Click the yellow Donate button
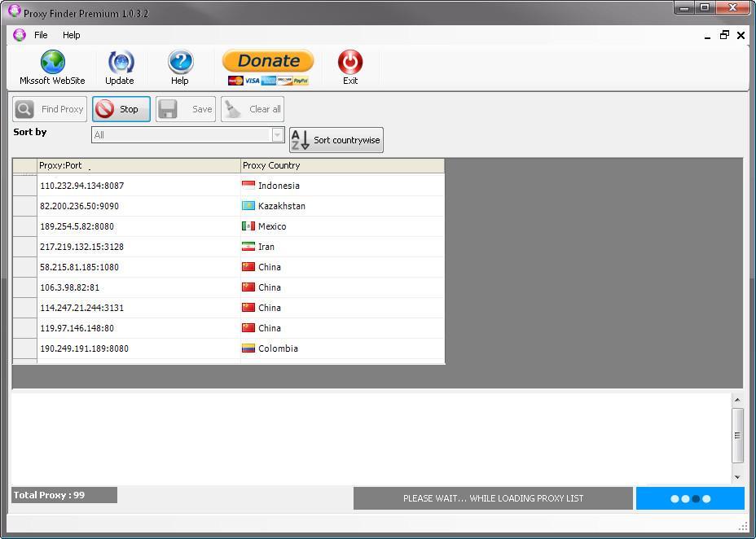 [268, 61]
